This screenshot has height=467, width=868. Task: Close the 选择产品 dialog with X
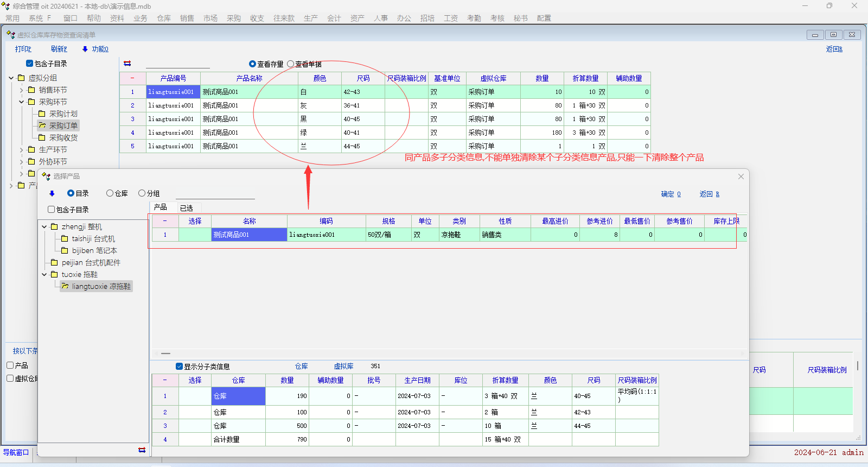(x=741, y=176)
